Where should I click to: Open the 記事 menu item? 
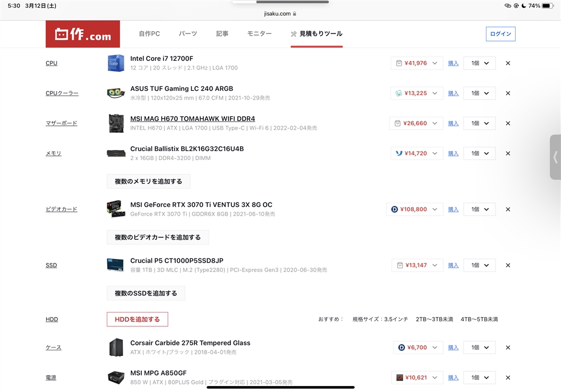[222, 33]
